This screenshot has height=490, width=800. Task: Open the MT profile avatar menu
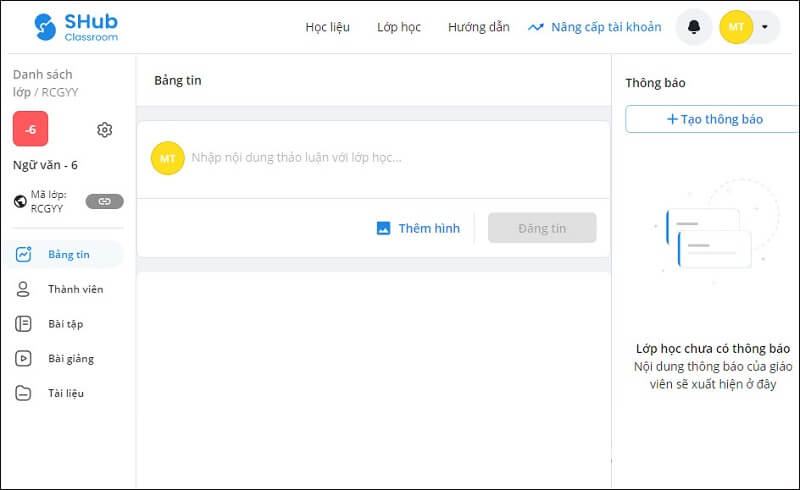[736, 27]
